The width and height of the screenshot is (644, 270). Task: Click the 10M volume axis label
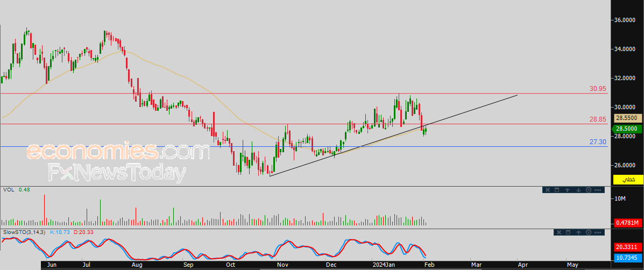click(x=620, y=199)
